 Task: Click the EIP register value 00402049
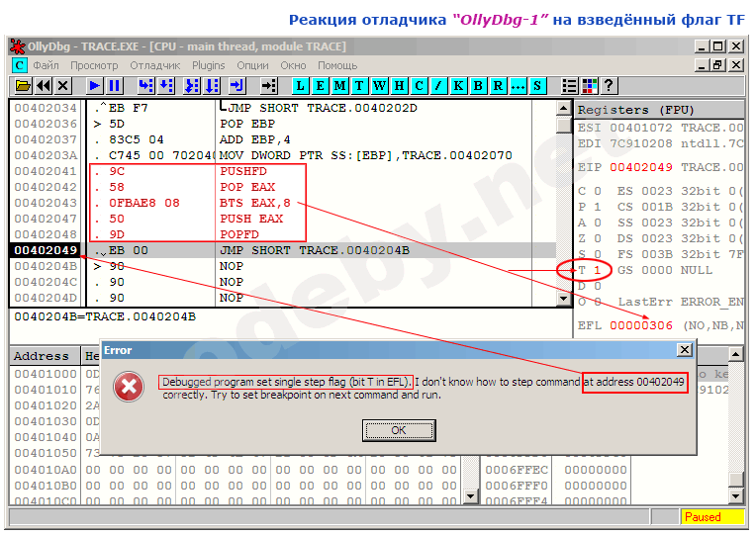point(641,167)
